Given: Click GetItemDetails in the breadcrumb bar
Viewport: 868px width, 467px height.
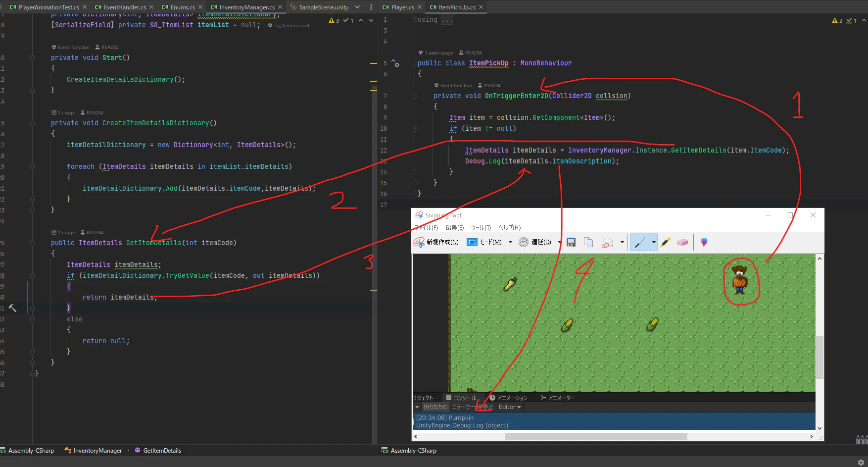Looking at the screenshot, I should click(158, 451).
